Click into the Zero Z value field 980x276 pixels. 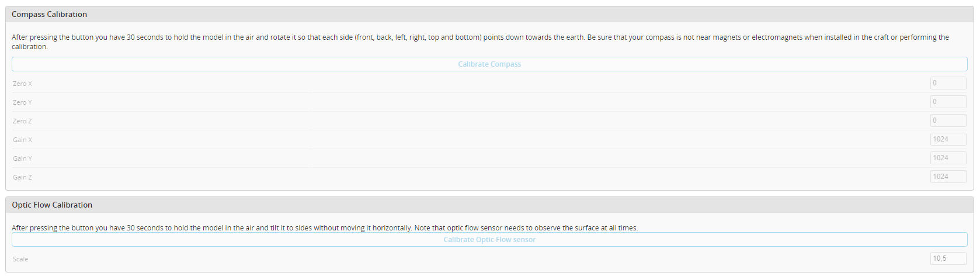coord(948,120)
